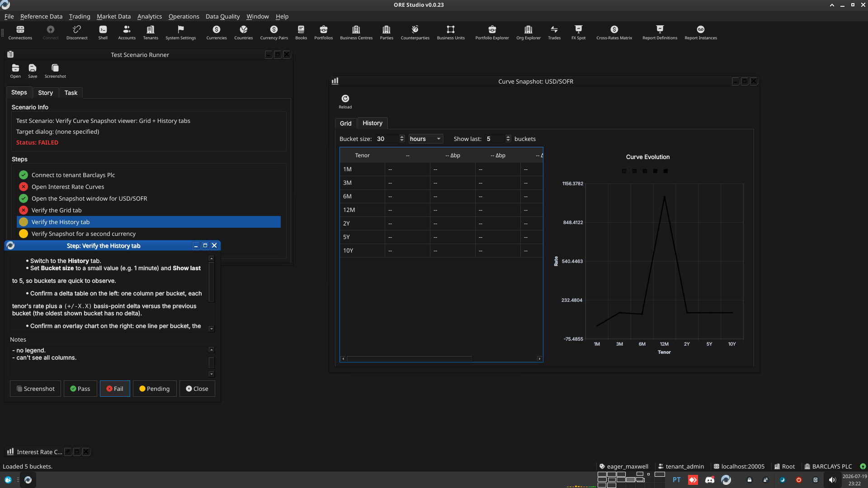Click the BARCLAYS PLC status bar entry
The height and width of the screenshot is (488, 868).
pyautogui.click(x=828, y=466)
